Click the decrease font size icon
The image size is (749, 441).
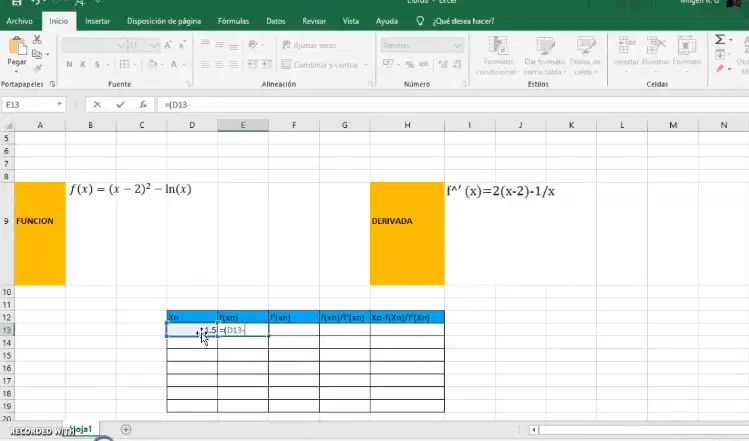pos(182,45)
